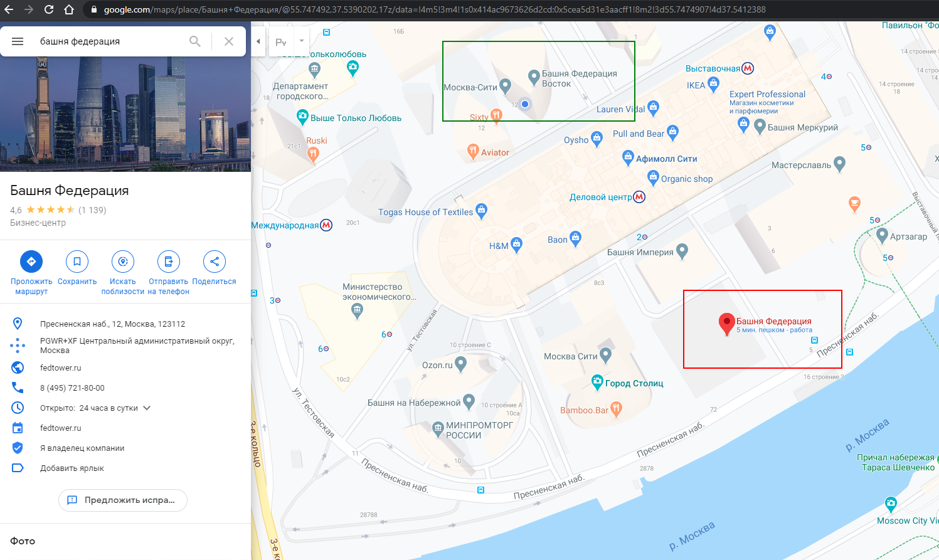Click the Мастерславль map marker

click(x=840, y=165)
